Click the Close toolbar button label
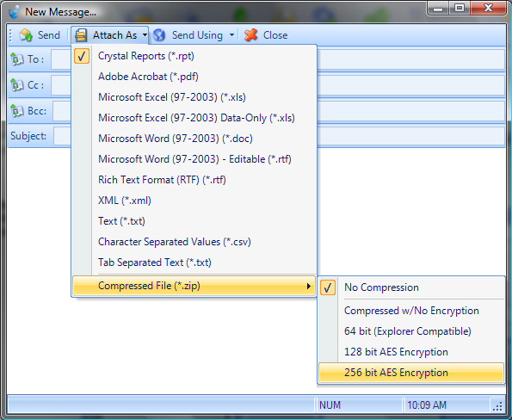The image size is (512, 420). (275, 35)
